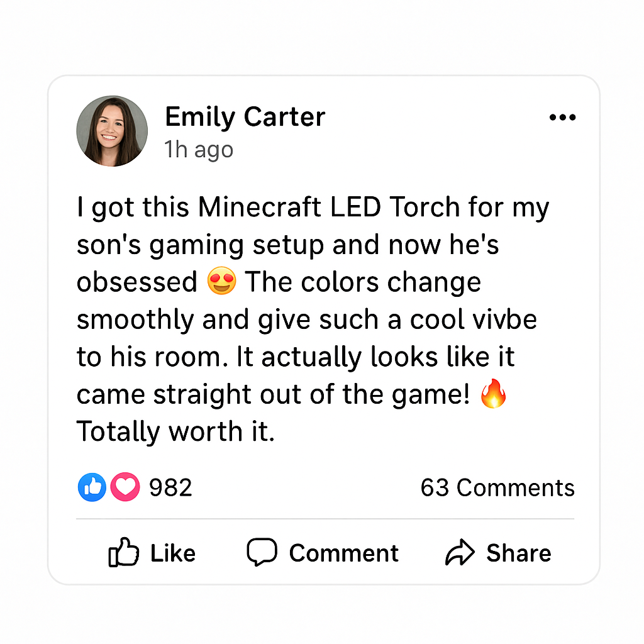The width and height of the screenshot is (644, 644).
Task: Click the fire emoji in the post
Action: point(493,395)
